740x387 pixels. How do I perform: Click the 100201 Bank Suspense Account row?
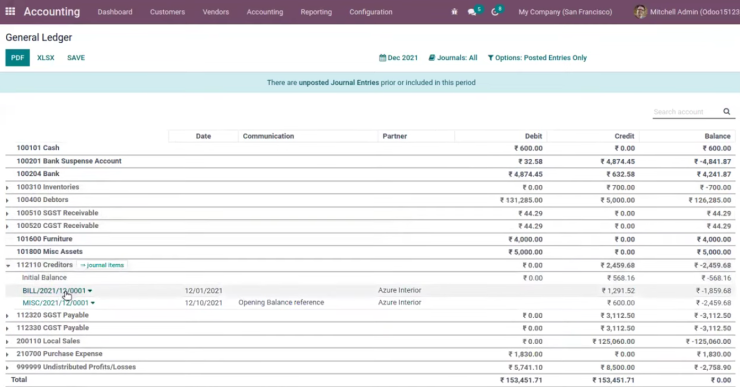coord(370,161)
